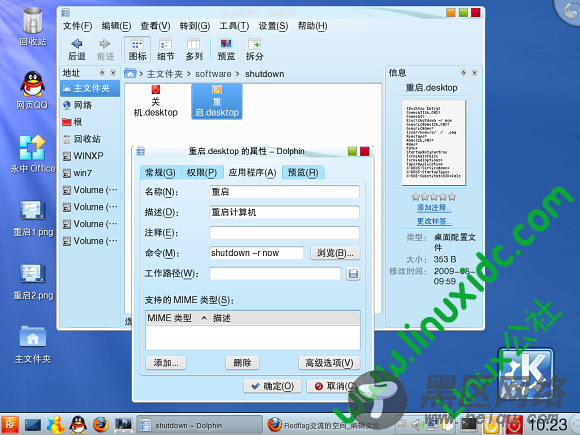Click the 浏览(B)... browse button

(335, 253)
